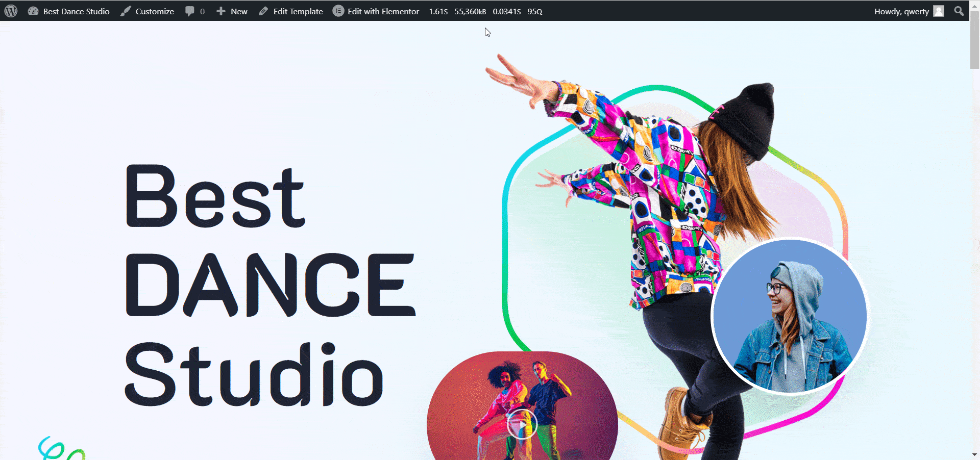Click the Edit Template text label
The image size is (980, 460).
point(298,11)
